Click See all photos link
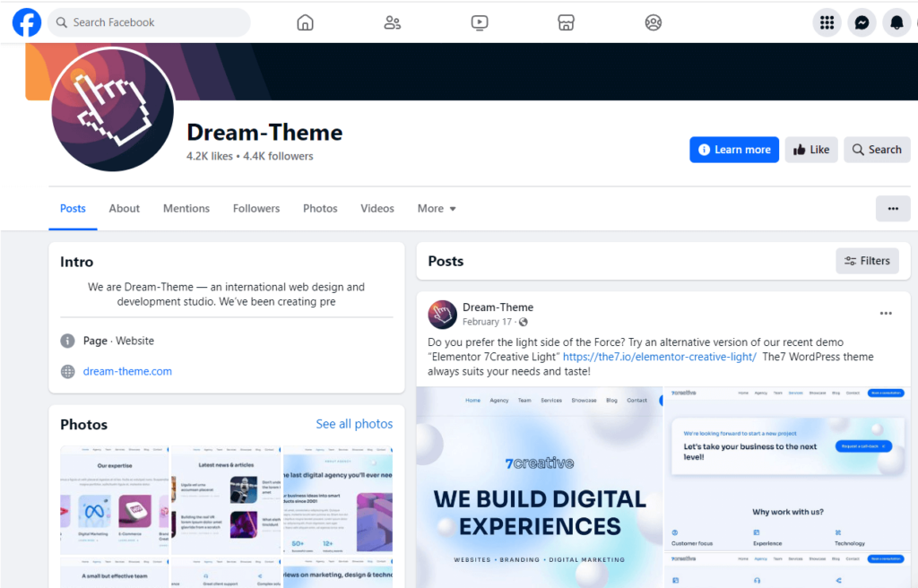The height and width of the screenshot is (588, 918). click(x=354, y=424)
